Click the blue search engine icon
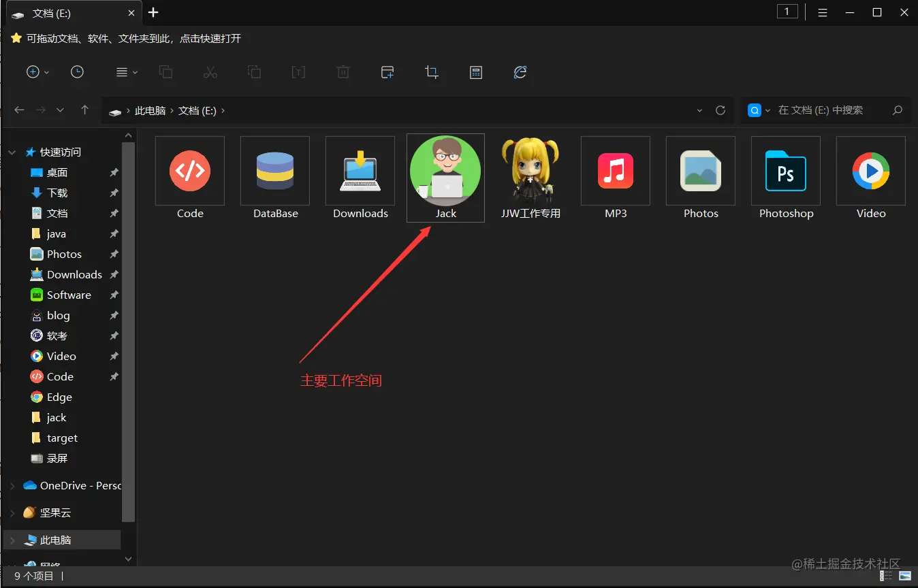 click(754, 110)
